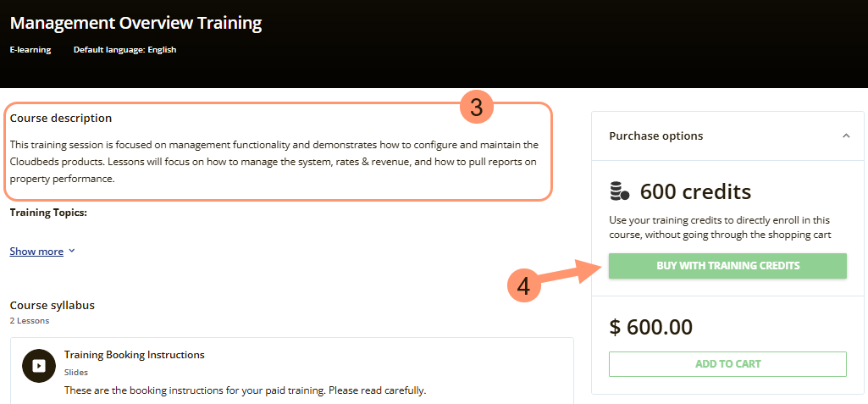Screen dimensions: 868x404
Task: Open the Training Booking Instructions lesson title
Action: point(134,355)
